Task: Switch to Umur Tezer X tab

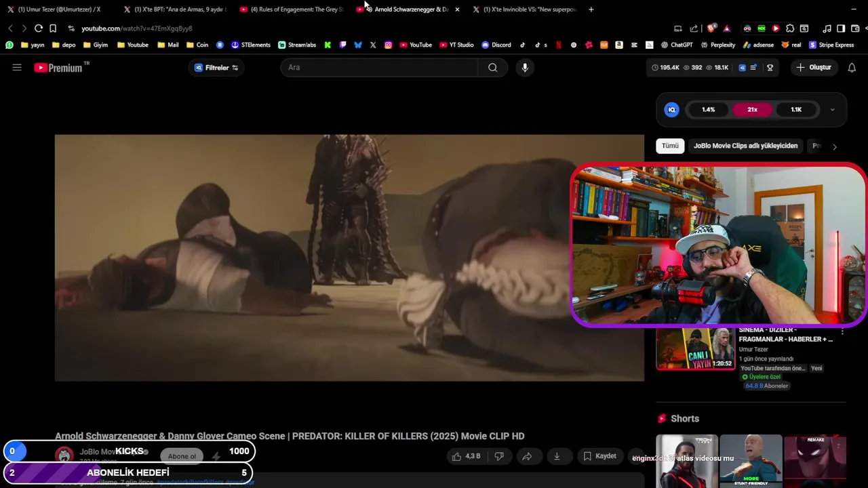Action: click(x=54, y=9)
